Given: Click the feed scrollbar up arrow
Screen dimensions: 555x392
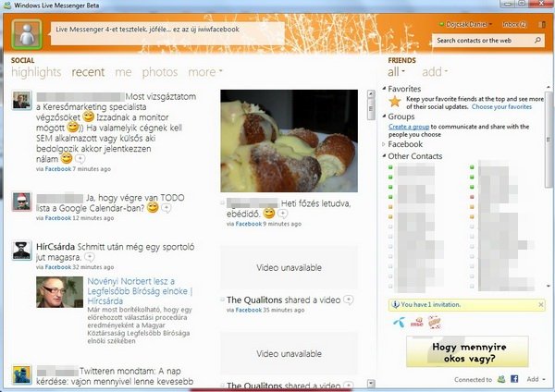Looking at the screenshot, I should click(371, 94).
